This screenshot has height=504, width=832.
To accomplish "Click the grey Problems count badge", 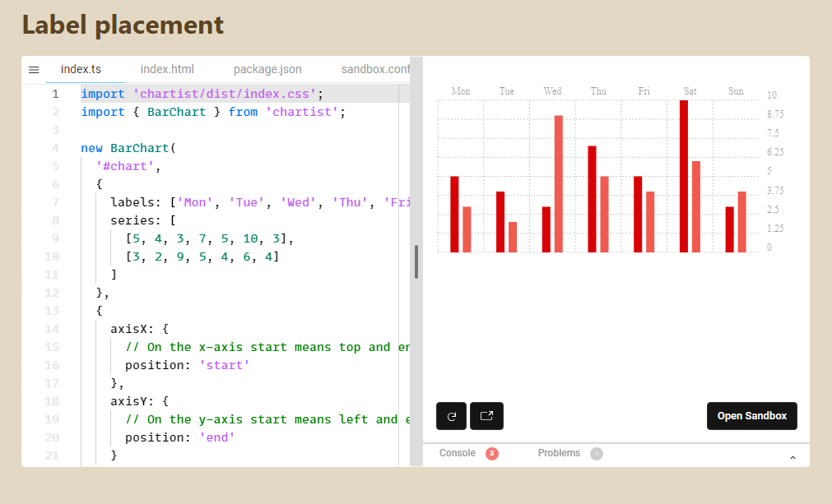I will 597,454.
